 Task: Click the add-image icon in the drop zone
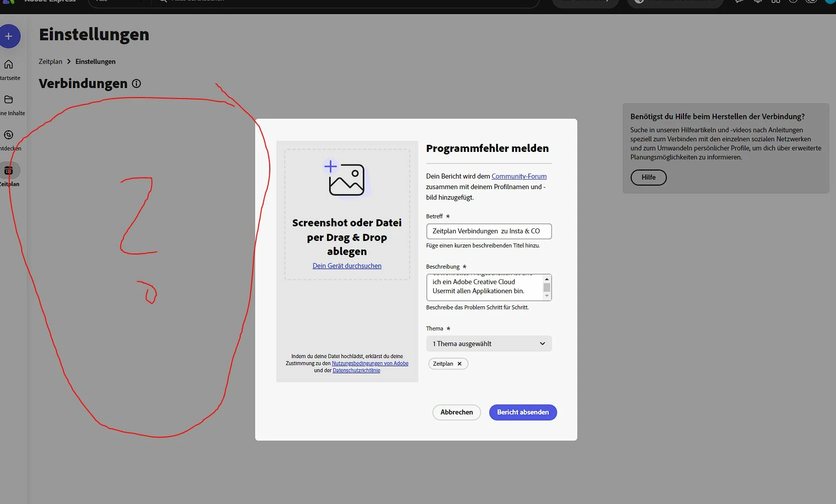[346, 179]
